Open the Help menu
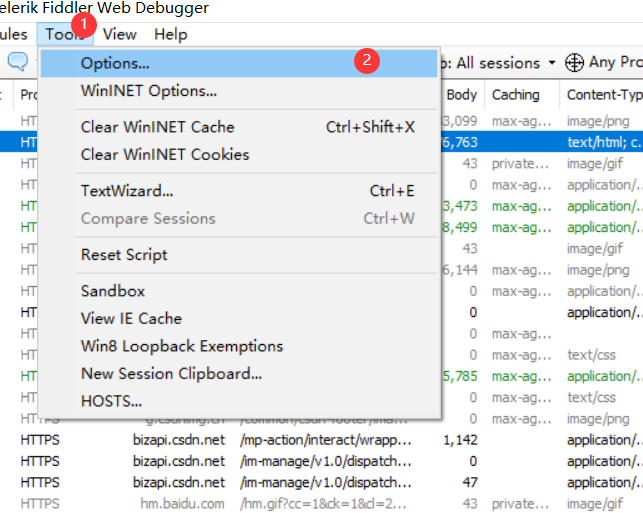Image resolution: width=643 pixels, height=513 pixels. tap(171, 34)
